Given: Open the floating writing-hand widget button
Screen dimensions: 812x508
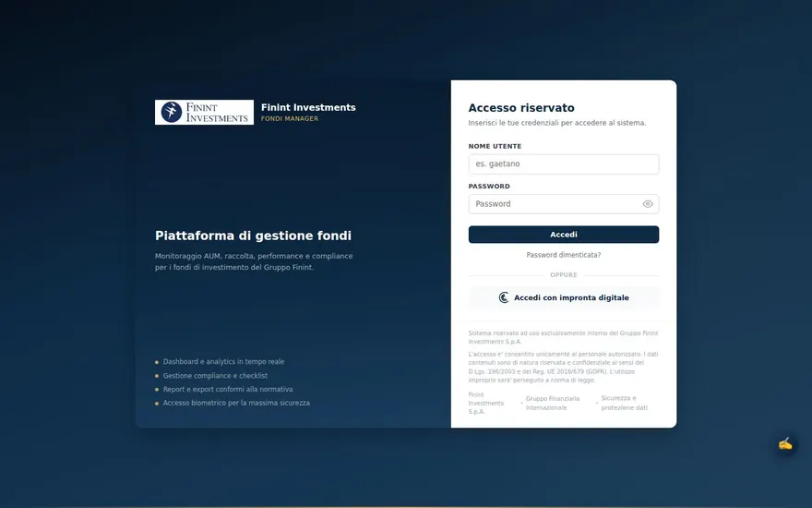Looking at the screenshot, I should click(x=785, y=444).
